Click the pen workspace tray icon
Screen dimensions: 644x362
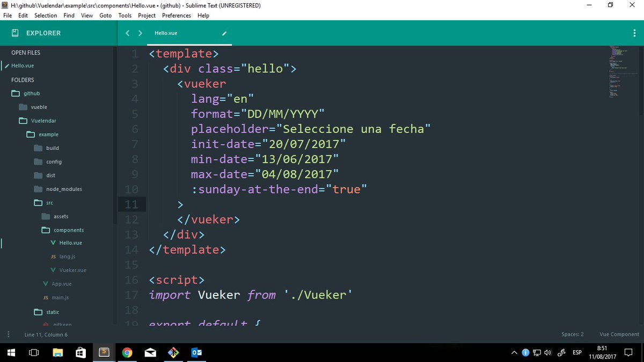click(x=562, y=352)
